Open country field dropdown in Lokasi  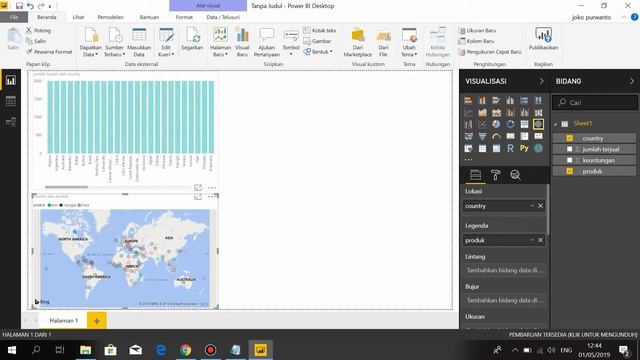pos(532,206)
